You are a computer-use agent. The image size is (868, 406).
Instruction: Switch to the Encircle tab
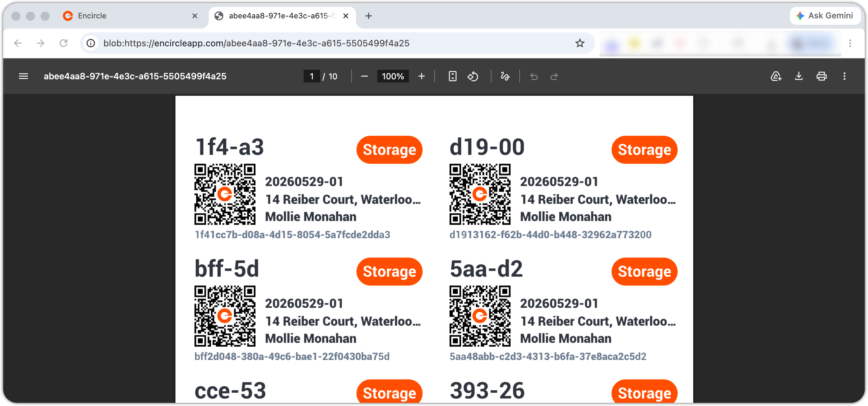tap(131, 16)
